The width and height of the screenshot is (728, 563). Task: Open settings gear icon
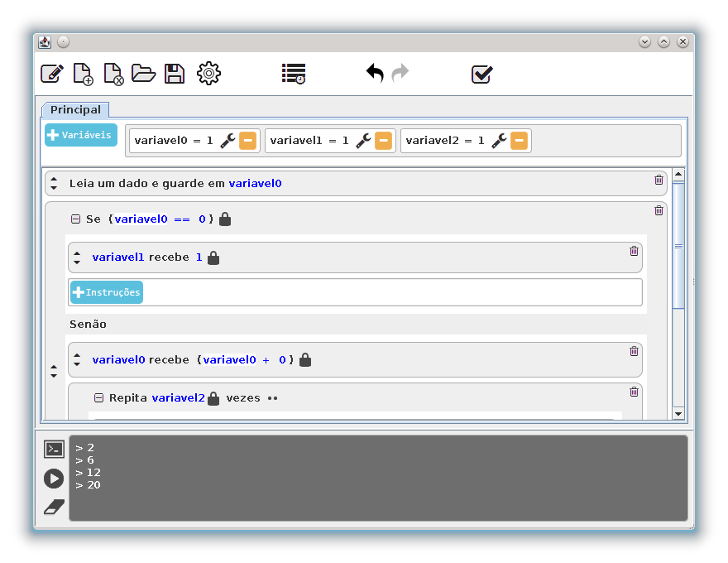(x=208, y=74)
